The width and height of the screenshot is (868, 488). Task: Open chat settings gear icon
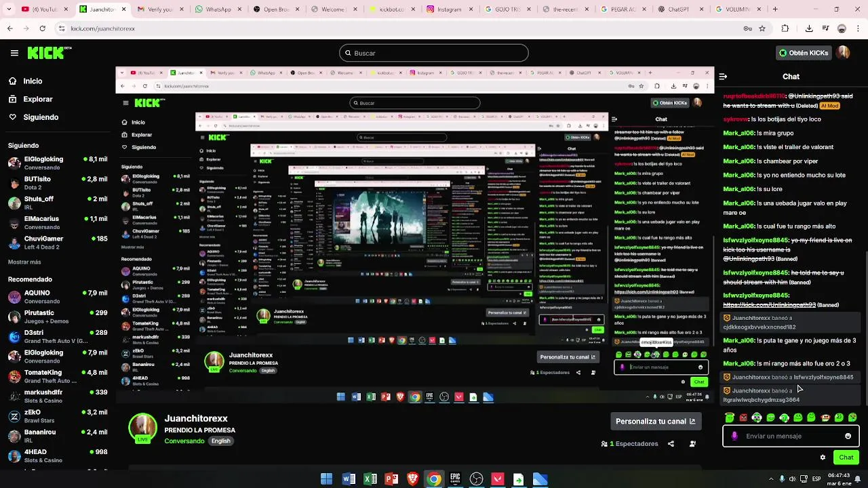pyautogui.click(x=823, y=457)
